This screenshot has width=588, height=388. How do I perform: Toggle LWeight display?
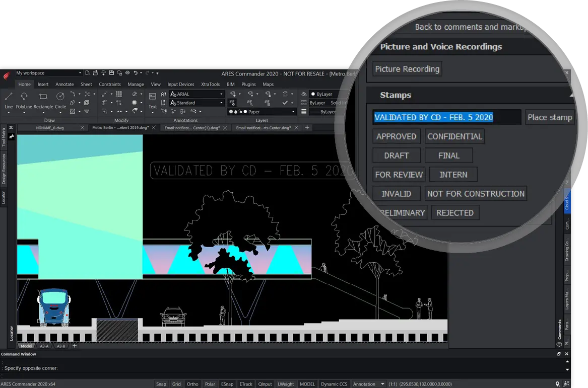point(286,384)
